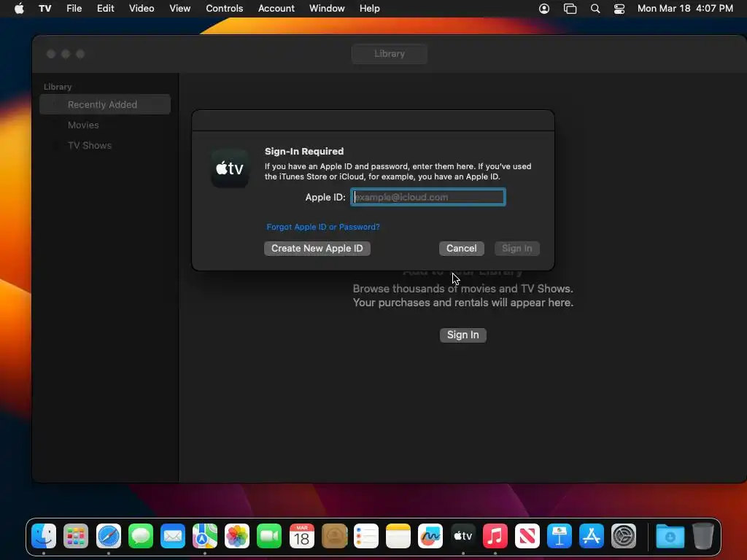Click the Stage Manager windows icon in menu bar

[570, 9]
